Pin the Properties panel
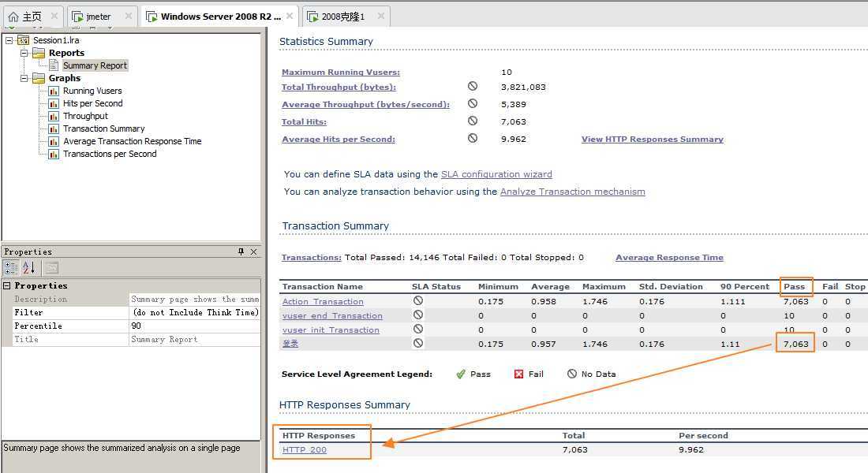This screenshot has height=473, width=868. pos(241,251)
